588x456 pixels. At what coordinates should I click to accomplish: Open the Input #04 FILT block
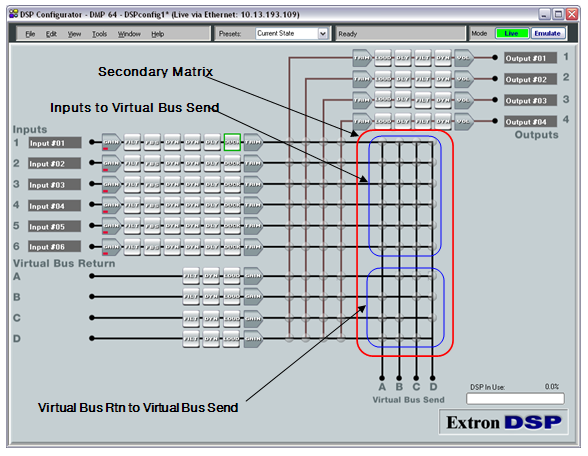tap(132, 205)
